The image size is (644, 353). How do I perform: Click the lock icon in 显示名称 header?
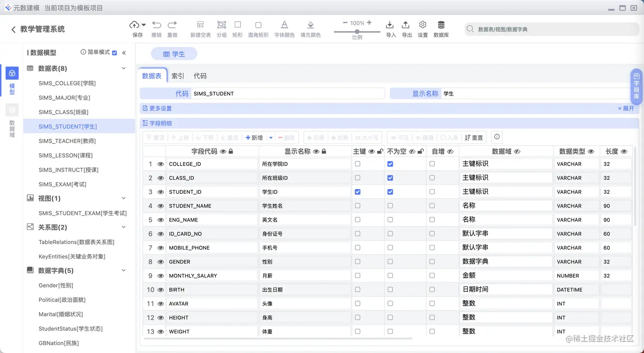click(x=324, y=152)
